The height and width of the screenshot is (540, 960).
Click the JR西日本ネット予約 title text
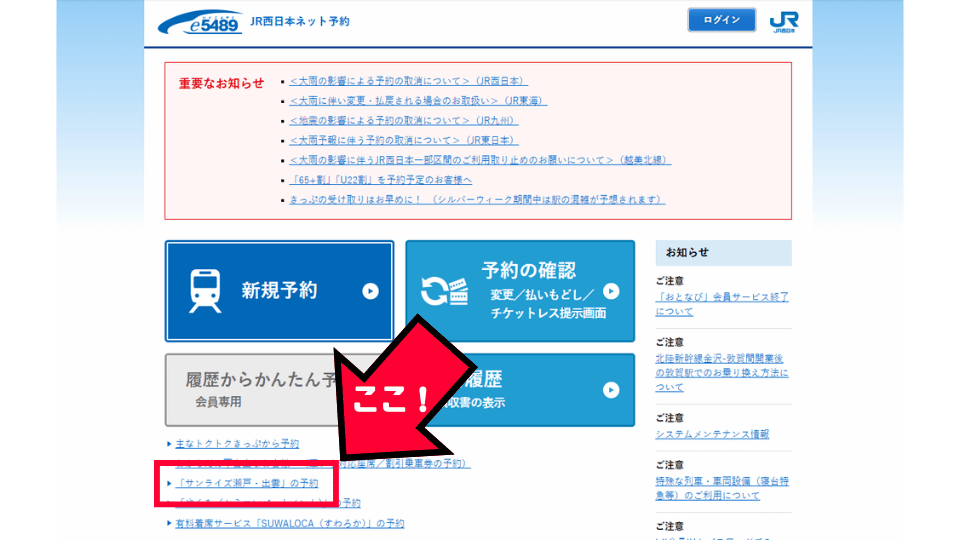coord(299,21)
